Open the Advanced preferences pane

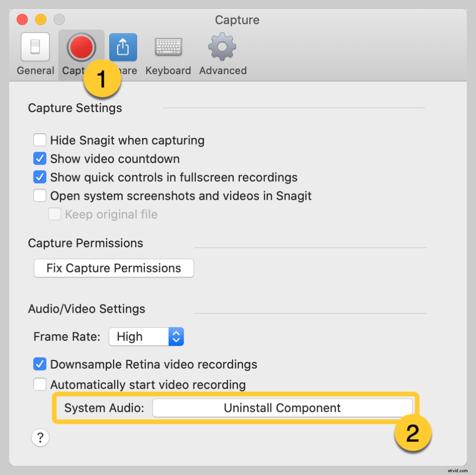[x=222, y=46]
